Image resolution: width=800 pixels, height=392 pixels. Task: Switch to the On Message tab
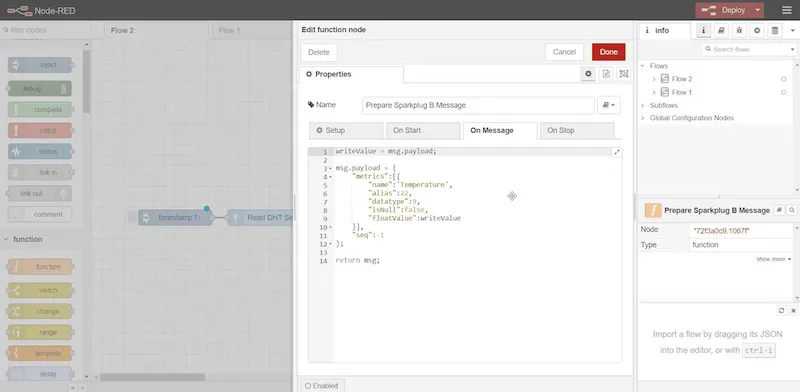(x=500, y=130)
